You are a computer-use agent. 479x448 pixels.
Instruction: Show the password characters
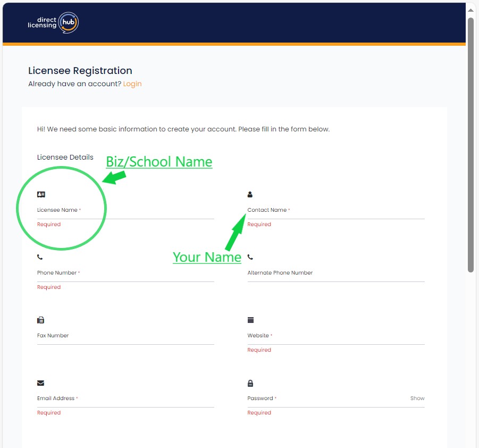pyautogui.click(x=417, y=398)
